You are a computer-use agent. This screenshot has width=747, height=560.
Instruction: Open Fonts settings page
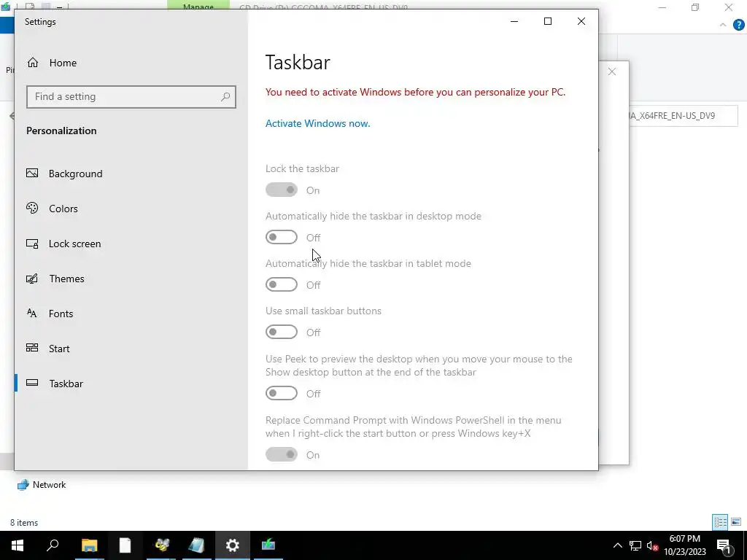point(61,314)
